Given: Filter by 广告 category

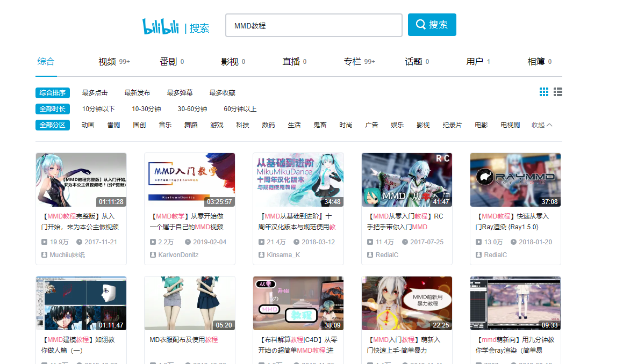Looking at the screenshot, I should coord(371,125).
